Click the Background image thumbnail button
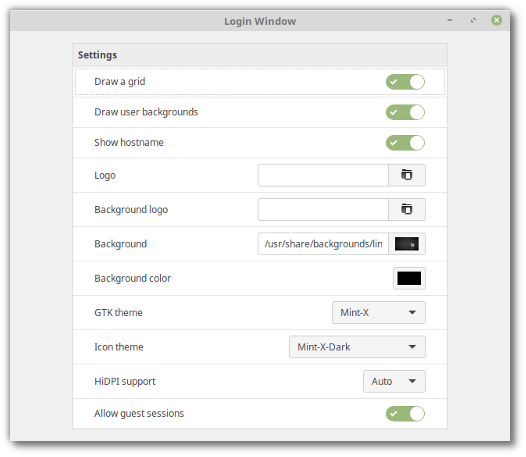This screenshot has height=457, width=526. coord(407,244)
